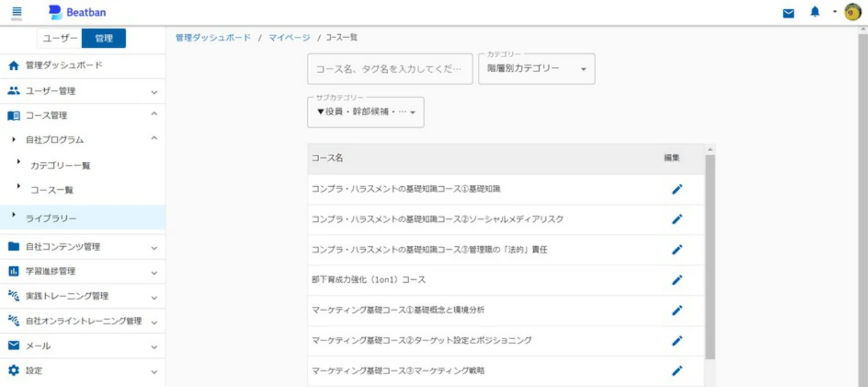Expand the メール chevron
Viewport: 868px width, 387px height.
pyautogui.click(x=154, y=347)
